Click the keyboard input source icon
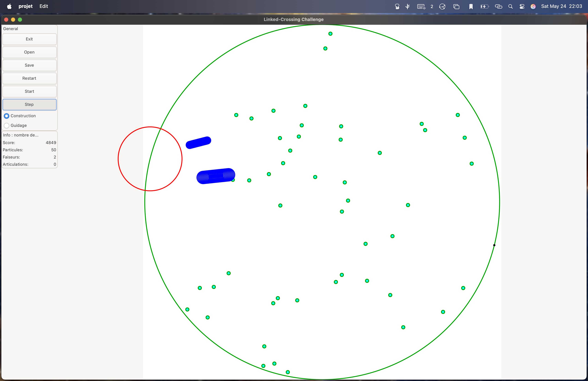This screenshot has width=588, height=381. coord(421,6)
